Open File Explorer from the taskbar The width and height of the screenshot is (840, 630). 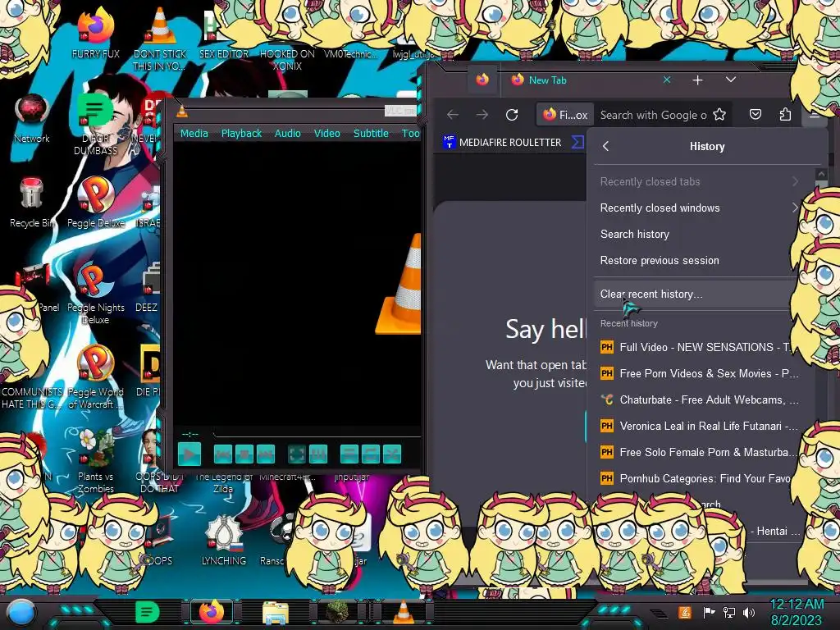[x=276, y=612]
